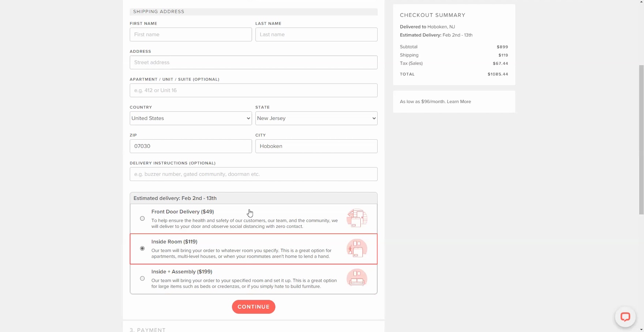Expand the State dropdown showing New Jersey
Image resolution: width=644 pixels, height=332 pixels.
[316, 118]
